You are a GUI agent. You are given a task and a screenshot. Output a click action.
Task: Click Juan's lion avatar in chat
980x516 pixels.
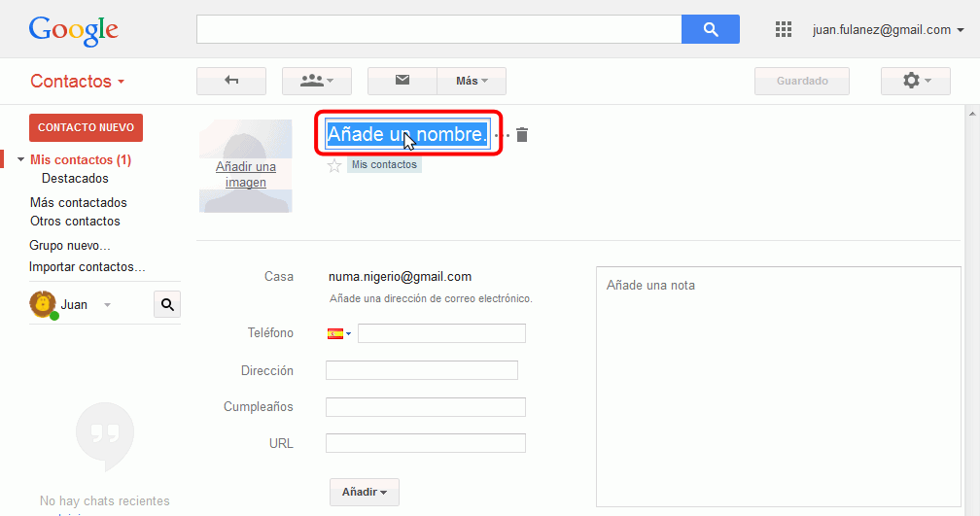point(43,305)
